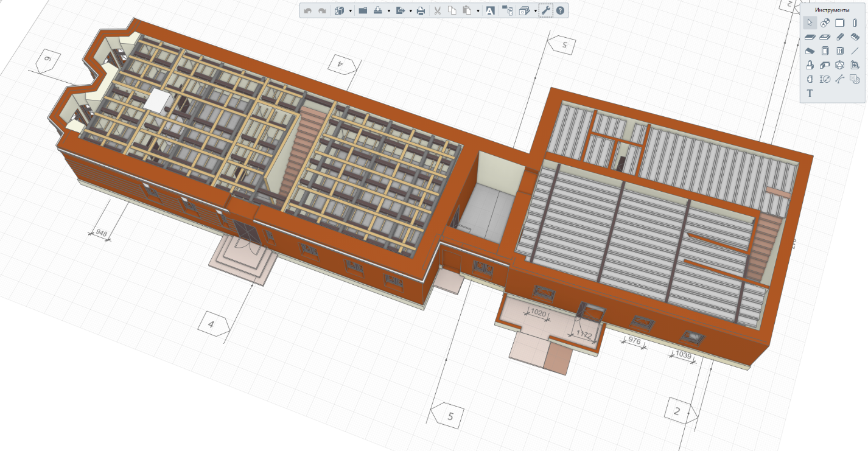
Task: Click the 976 dimension label
Action: coord(634,341)
